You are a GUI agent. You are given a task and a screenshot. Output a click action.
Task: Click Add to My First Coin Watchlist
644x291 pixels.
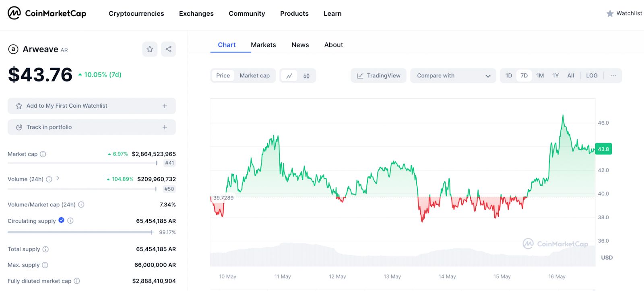click(92, 106)
